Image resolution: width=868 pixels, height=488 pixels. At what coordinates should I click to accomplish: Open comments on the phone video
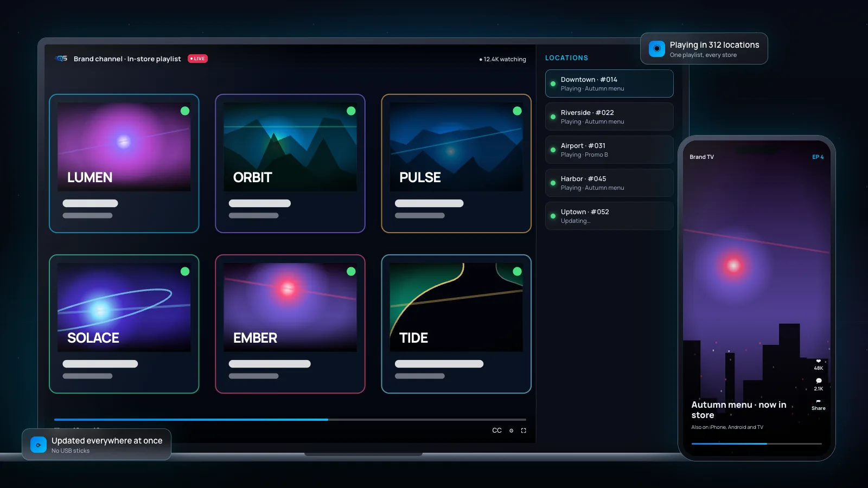819,381
